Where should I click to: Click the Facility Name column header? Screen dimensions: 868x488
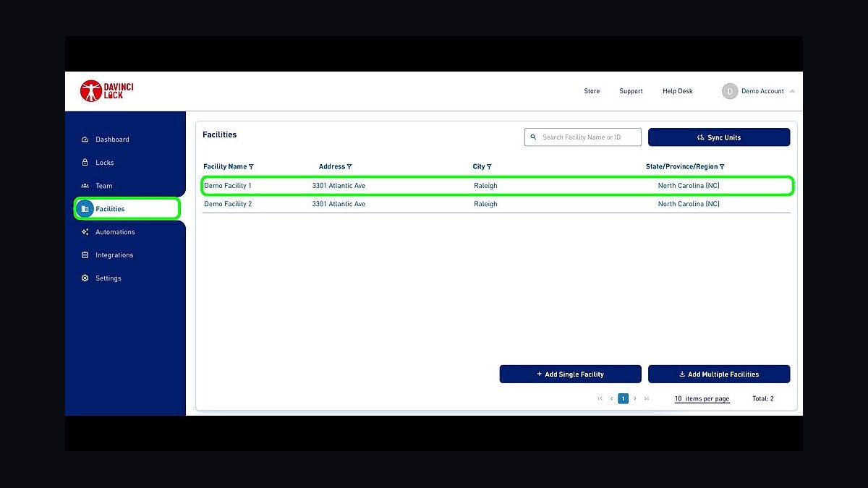pos(225,167)
